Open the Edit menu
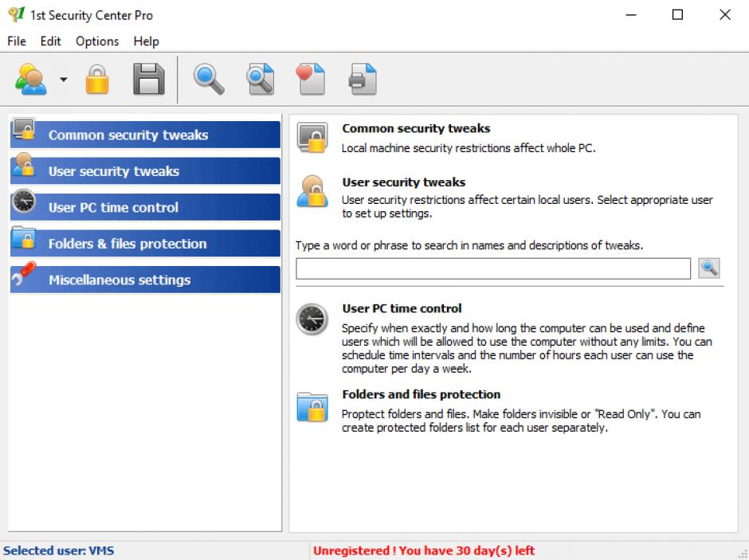 [x=50, y=41]
